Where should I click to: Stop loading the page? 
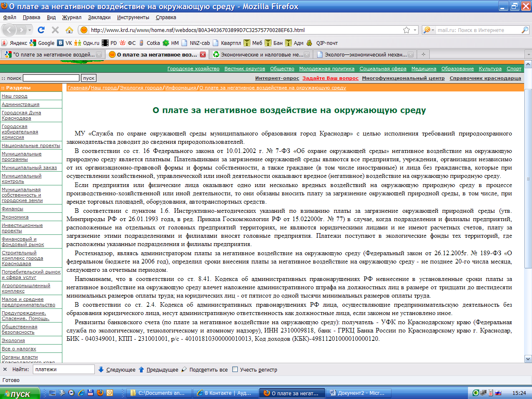point(55,30)
